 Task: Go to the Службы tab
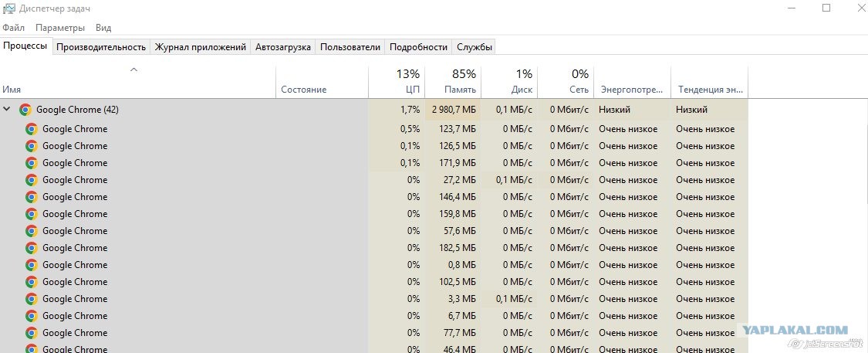click(475, 47)
